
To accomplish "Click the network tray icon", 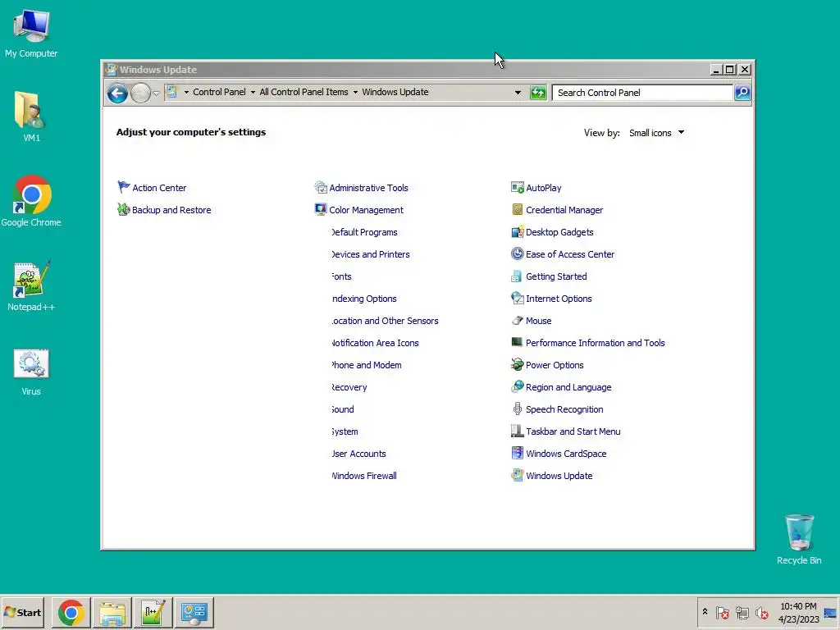I will point(742,612).
